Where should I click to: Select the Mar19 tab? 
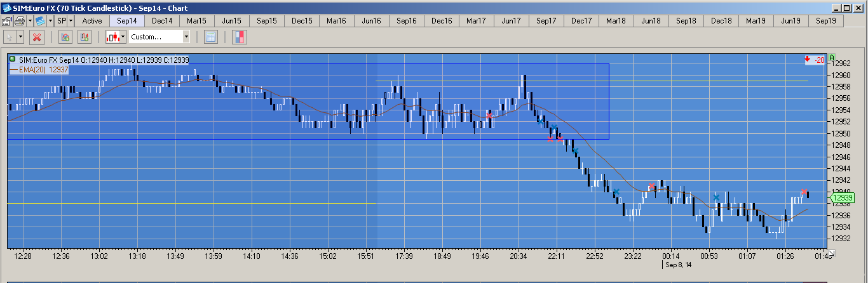pos(756,21)
